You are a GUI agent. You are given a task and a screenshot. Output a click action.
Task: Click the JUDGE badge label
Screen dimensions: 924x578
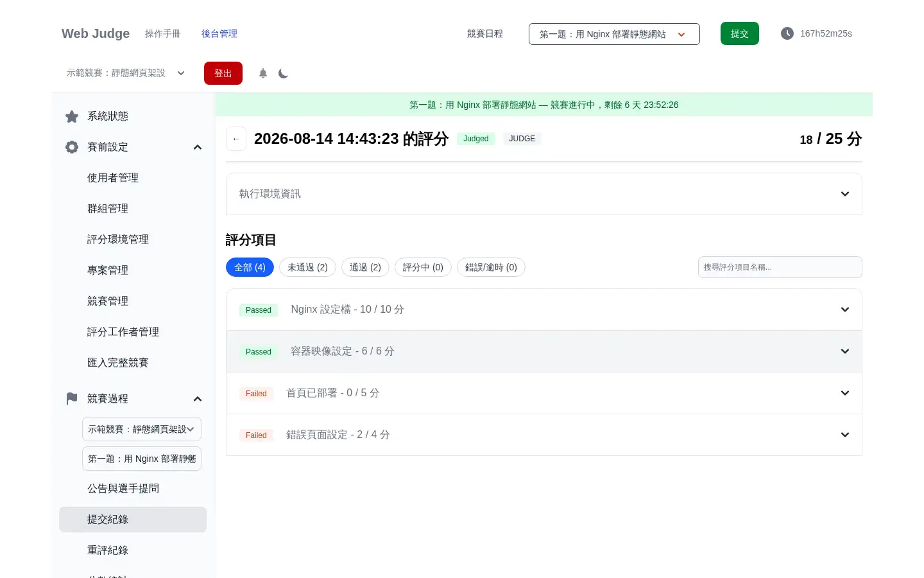[x=522, y=139]
